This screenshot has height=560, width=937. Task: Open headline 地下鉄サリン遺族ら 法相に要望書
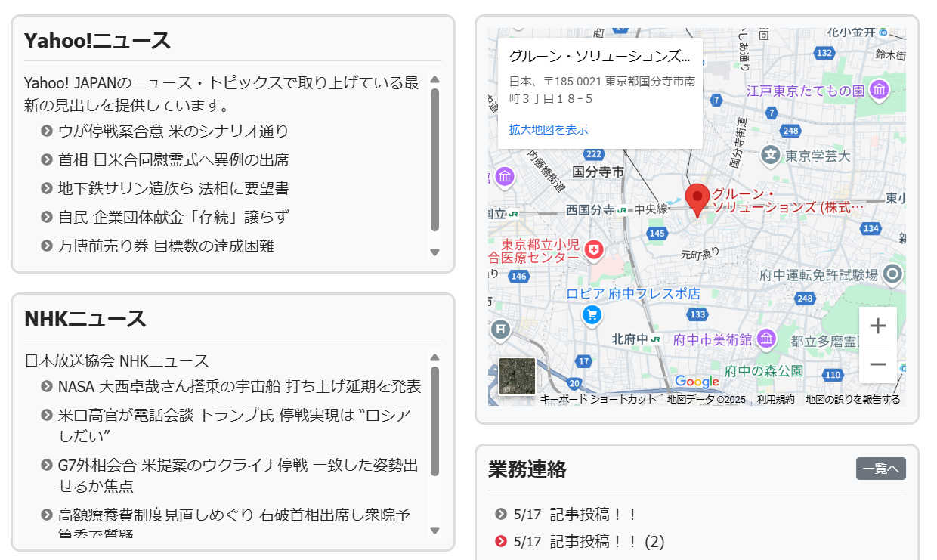click(173, 188)
